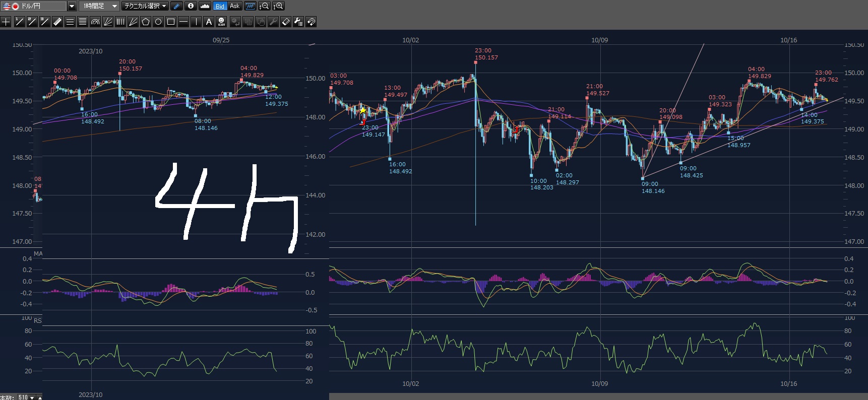Select the ruler measurement tool
868x400 pixels.
[57, 22]
